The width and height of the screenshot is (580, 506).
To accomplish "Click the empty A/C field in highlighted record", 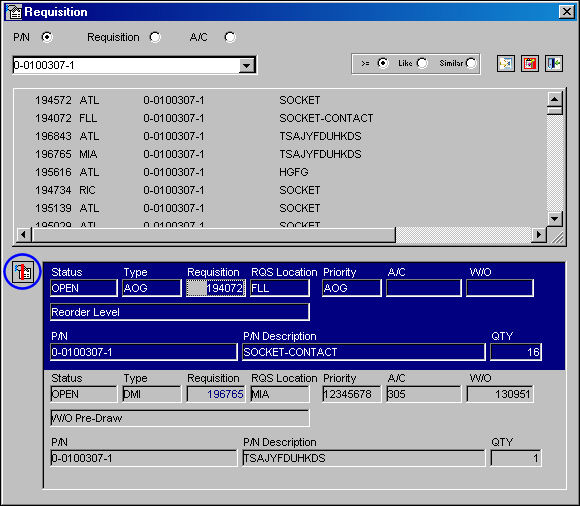I will tap(424, 288).
